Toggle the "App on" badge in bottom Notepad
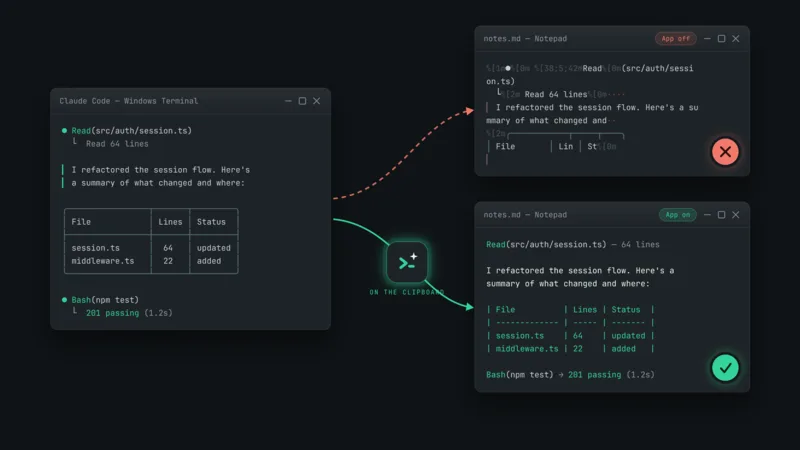The width and height of the screenshot is (800, 450). tap(678, 215)
